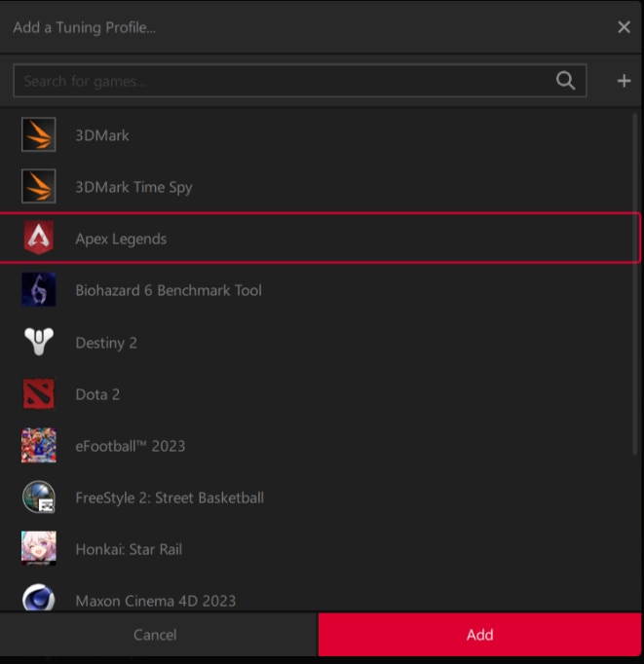This screenshot has width=644, height=664.
Task: Choose the Dota 2 red icon
Action: coord(39,394)
